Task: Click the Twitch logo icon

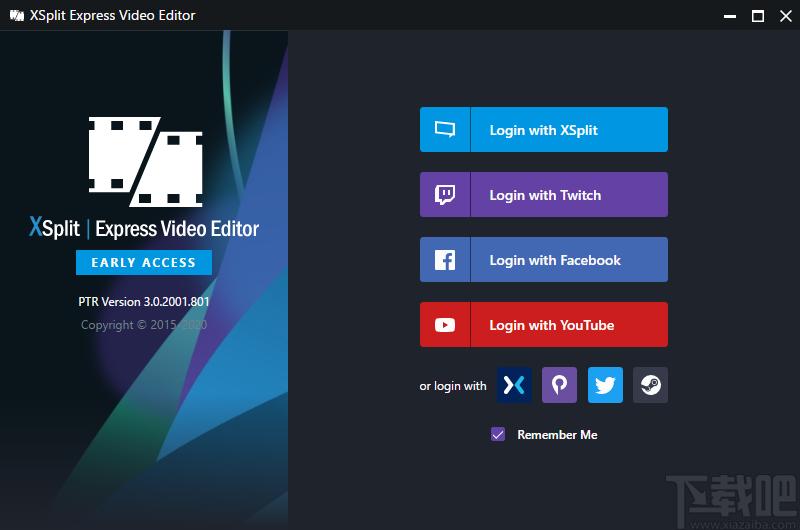Action: [445, 194]
